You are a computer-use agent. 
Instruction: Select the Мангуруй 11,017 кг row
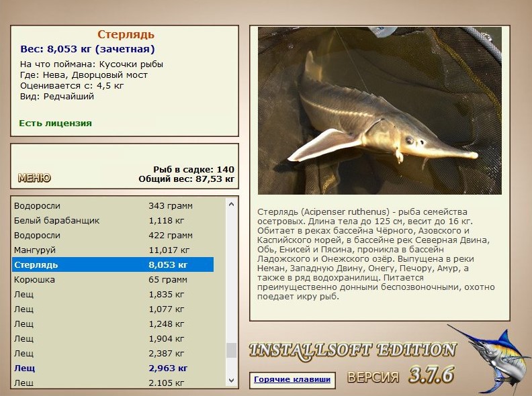(113, 250)
